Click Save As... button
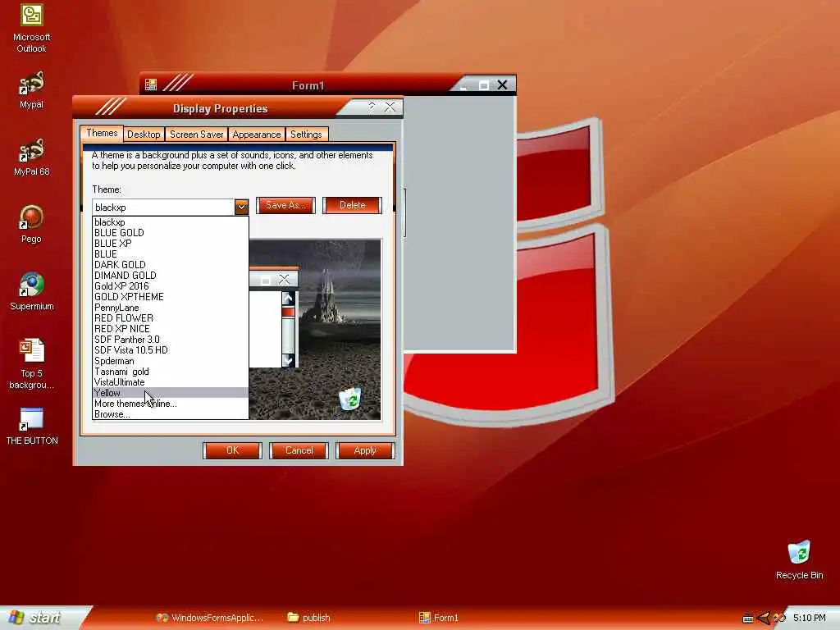 pos(285,205)
